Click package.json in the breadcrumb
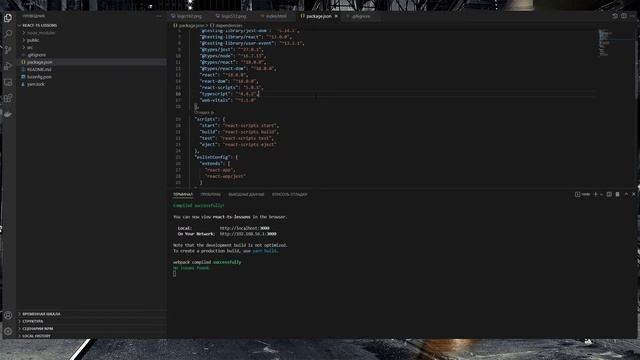Viewport: 640px width, 360px height. coord(191,25)
